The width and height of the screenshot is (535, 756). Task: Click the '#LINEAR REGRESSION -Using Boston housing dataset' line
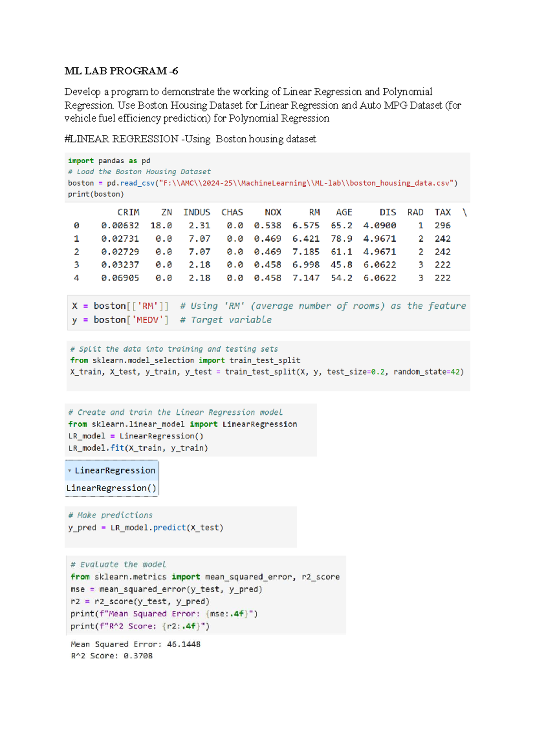coord(190,139)
